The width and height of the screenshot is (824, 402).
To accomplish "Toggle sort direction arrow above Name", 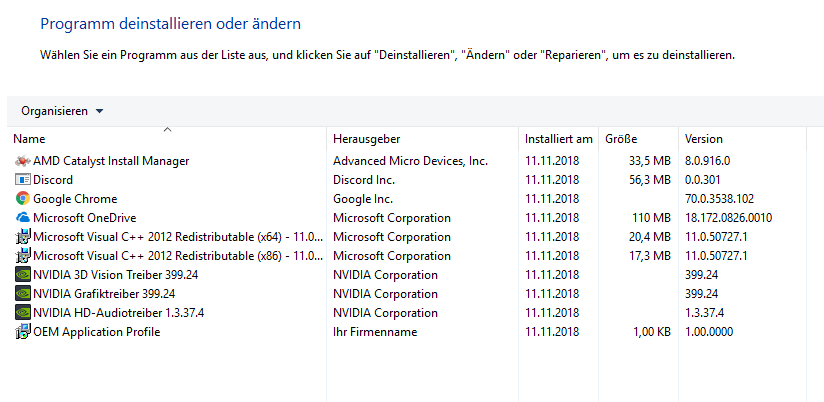I will tap(168, 129).
